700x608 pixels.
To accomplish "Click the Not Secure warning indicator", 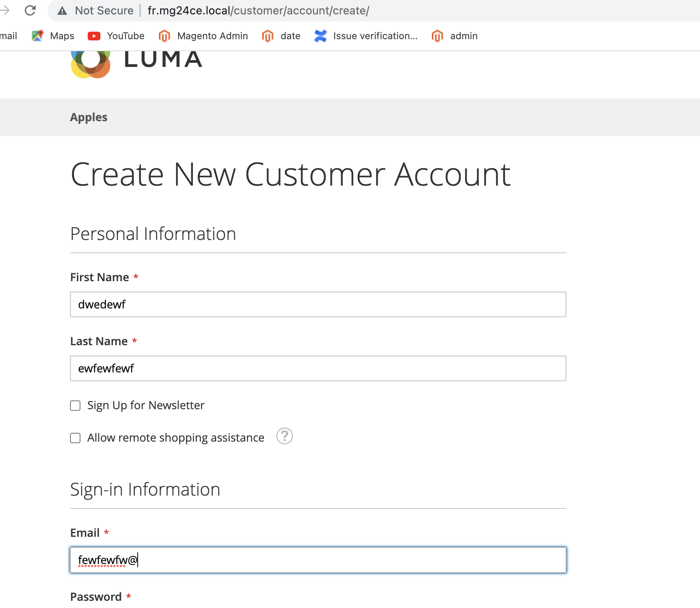I will click(96, 10).
